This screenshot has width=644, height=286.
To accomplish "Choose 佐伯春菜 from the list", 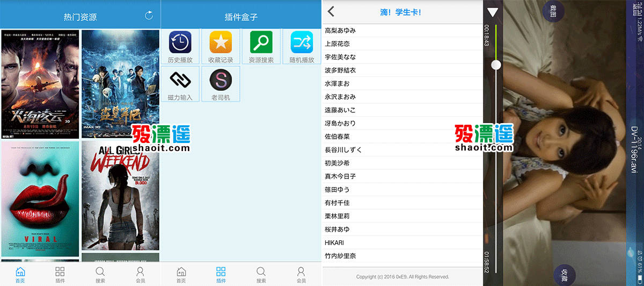I will (402, 137).
